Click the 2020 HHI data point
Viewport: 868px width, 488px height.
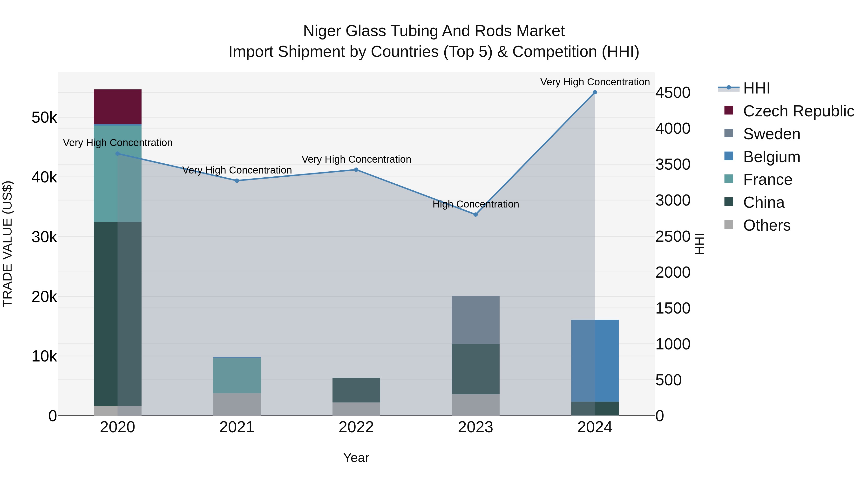click(x=118, y=154)
